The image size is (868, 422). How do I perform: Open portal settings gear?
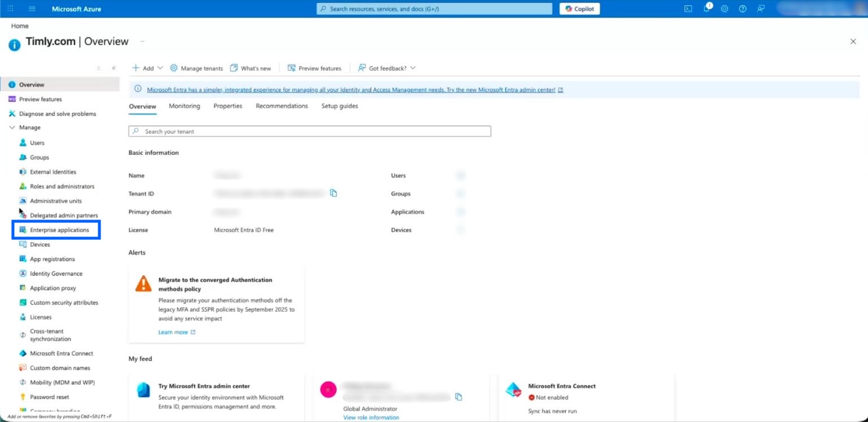[724, 8]
